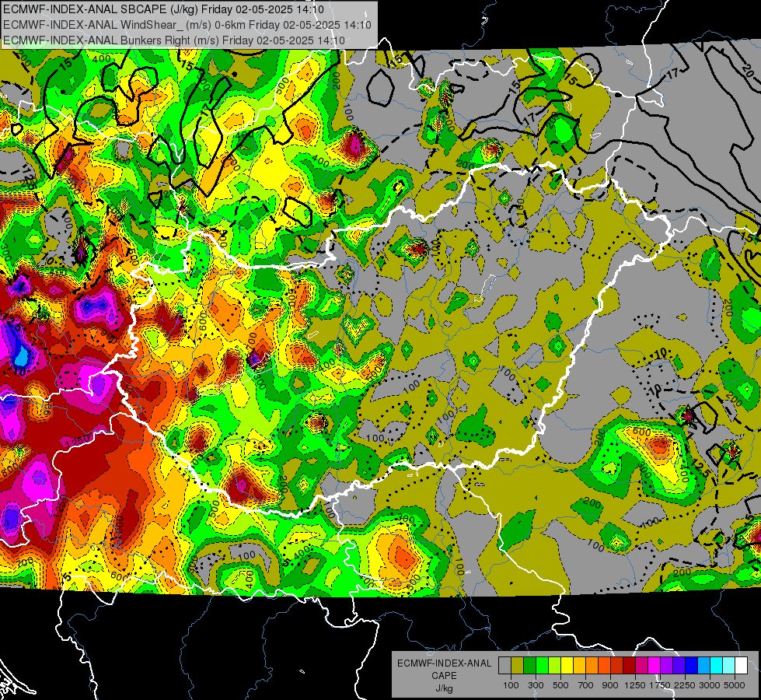Image resolution: width=761 pixels, height=700 pixels.
Task: Click the 900 tick label in legend
Action: pyautogui.click(x=610, y=685)
